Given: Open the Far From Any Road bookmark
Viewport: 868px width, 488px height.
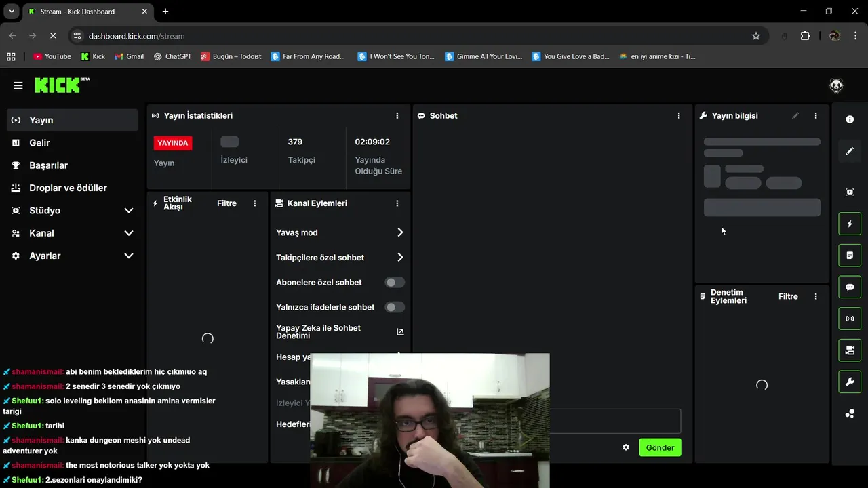Looking at the screenshot, I should tap(309, 56).
